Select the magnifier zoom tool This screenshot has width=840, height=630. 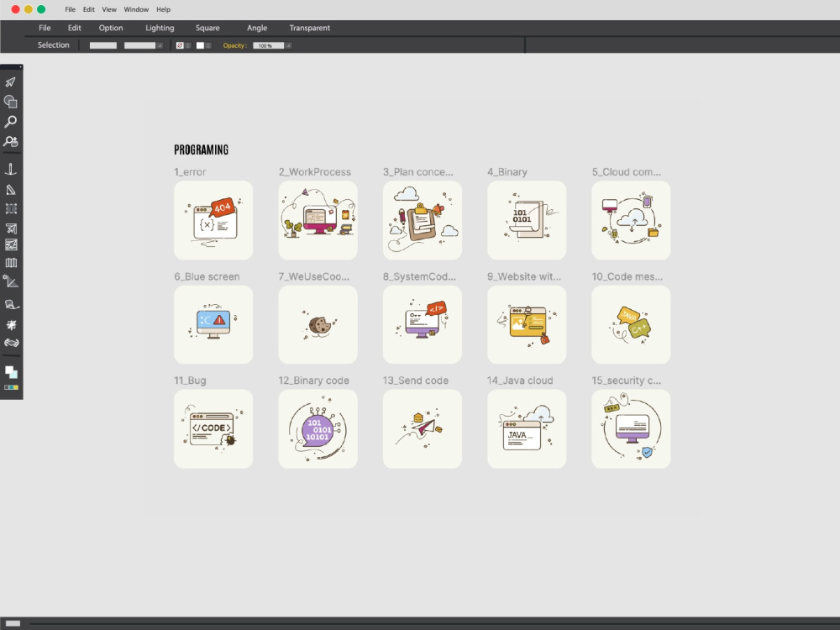11,122
